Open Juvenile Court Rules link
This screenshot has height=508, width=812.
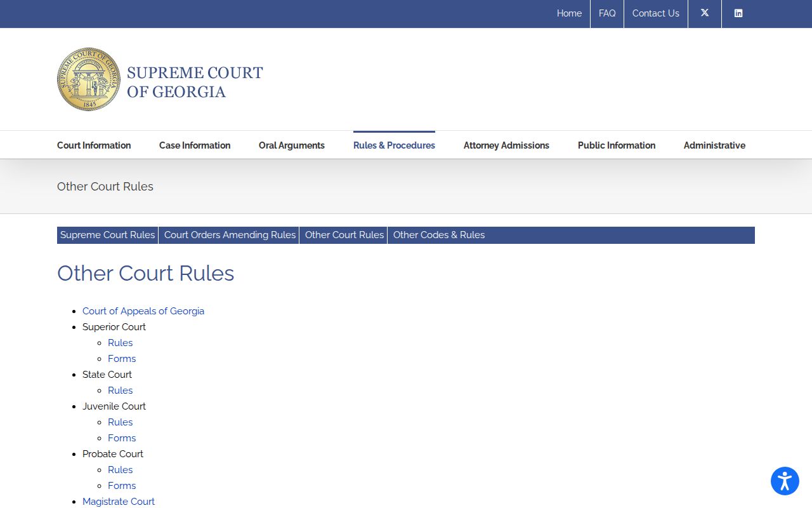[121, 422]
